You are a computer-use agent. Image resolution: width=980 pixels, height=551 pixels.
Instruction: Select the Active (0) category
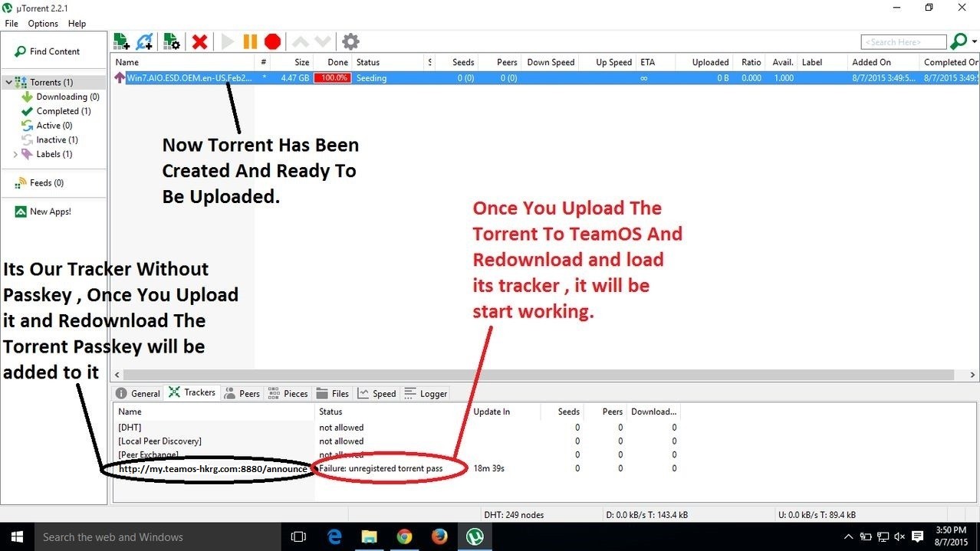pyautogui.click(x=48, y=125)
